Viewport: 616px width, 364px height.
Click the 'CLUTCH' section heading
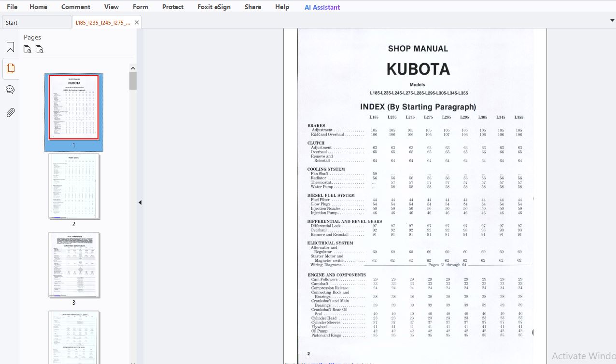[x=316, y=143]
